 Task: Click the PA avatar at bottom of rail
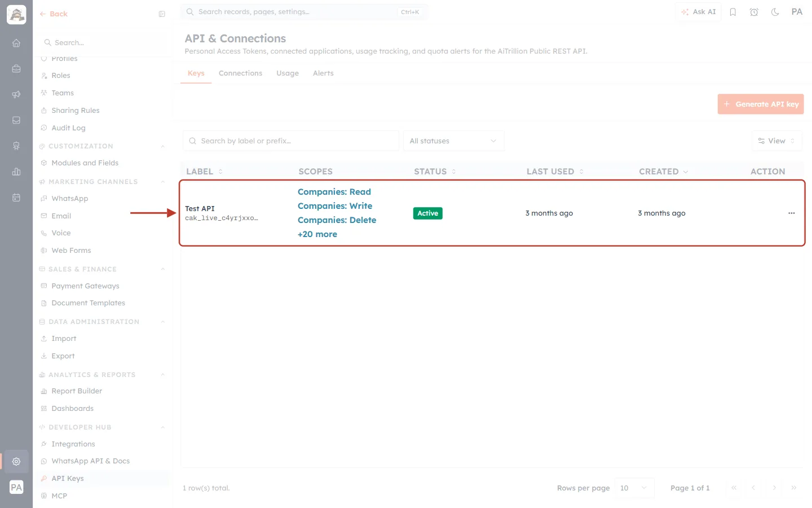point(16,487)
